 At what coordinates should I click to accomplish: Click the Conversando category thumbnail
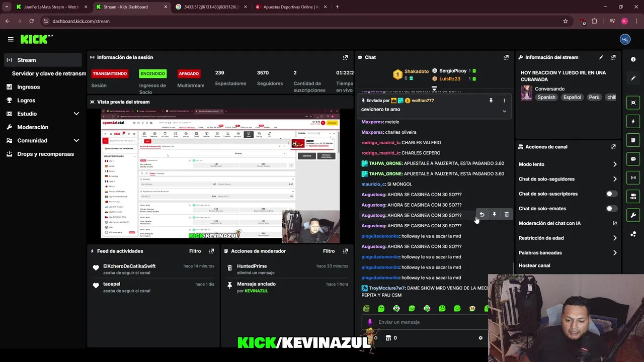tap(526, 93)
